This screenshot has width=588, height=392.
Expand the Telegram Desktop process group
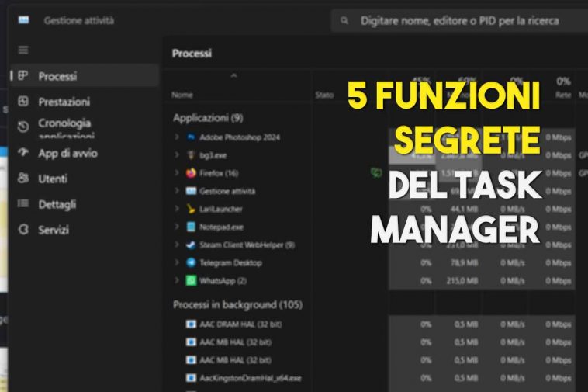[177, 262]
